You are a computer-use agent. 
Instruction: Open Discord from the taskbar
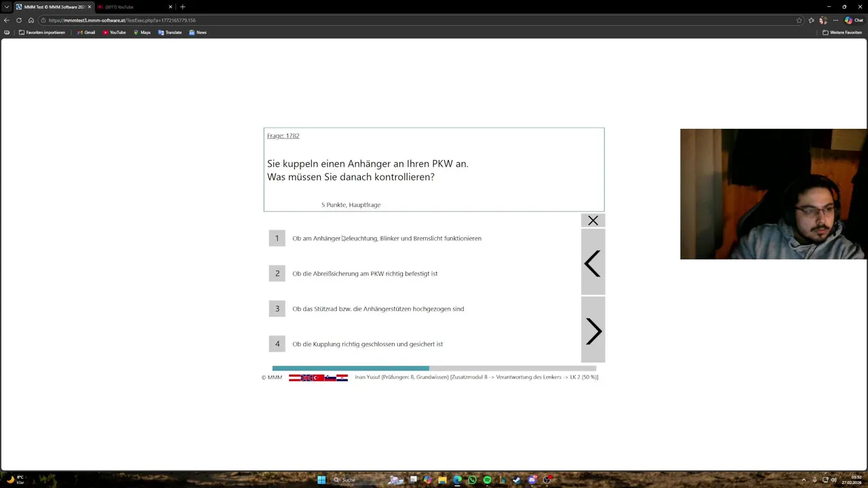(x=532, y=480)
